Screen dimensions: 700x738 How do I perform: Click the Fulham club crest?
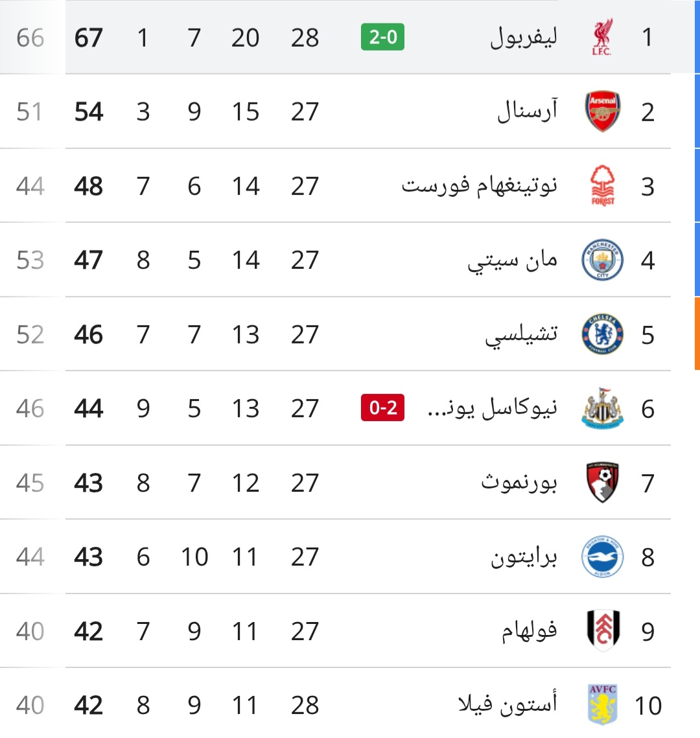(603, 630)
